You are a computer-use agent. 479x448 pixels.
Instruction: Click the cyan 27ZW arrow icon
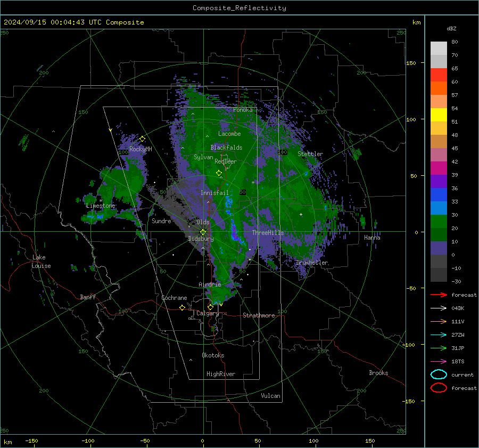(439, 335)
